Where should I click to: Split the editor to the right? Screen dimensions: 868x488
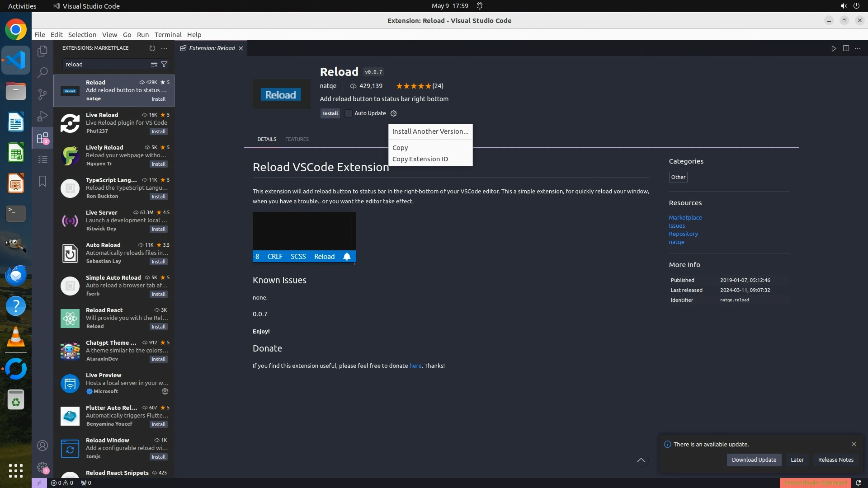pyautogui.click(x=846, y=48)
